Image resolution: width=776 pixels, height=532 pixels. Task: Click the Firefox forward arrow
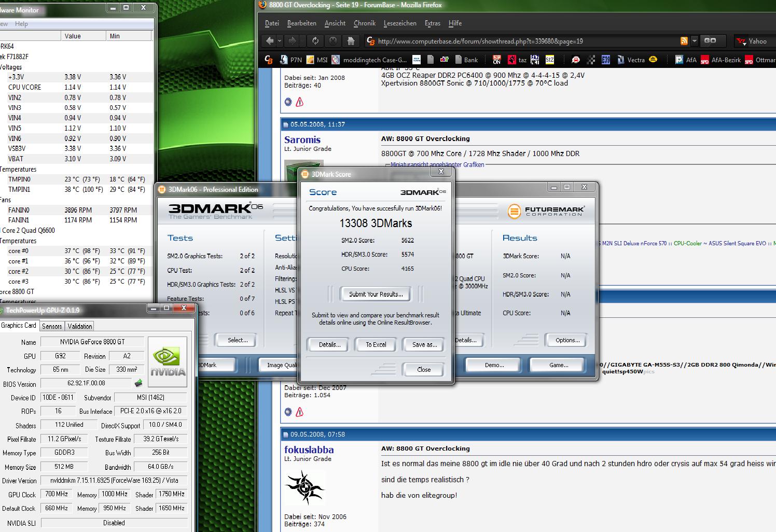pos(292,41)
